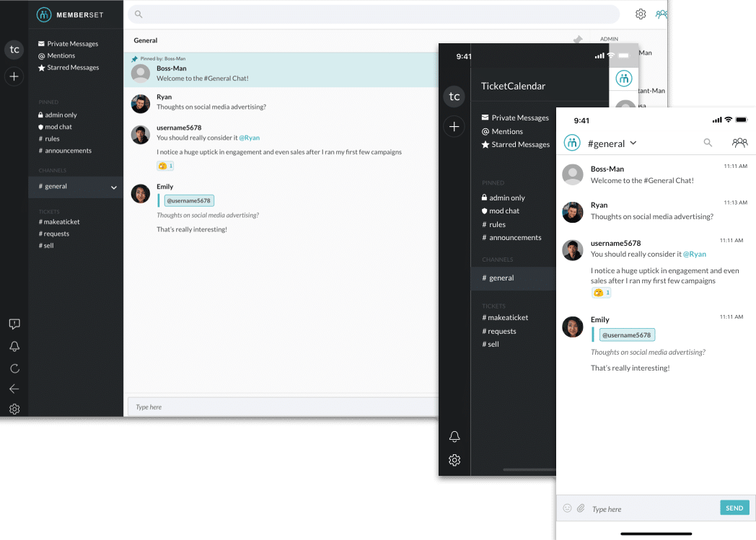Open emoji picker in mobile message composer
756x540 pixels.
pos(567,508)
